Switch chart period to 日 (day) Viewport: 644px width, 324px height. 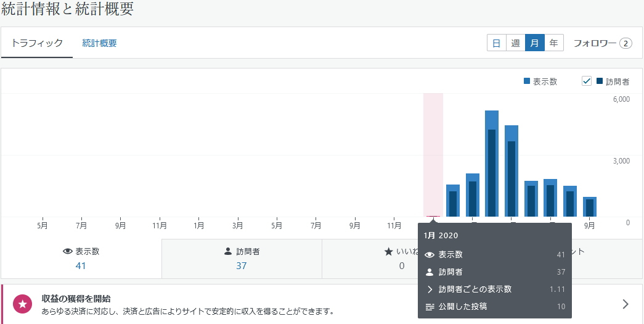[x=496, y=43]
